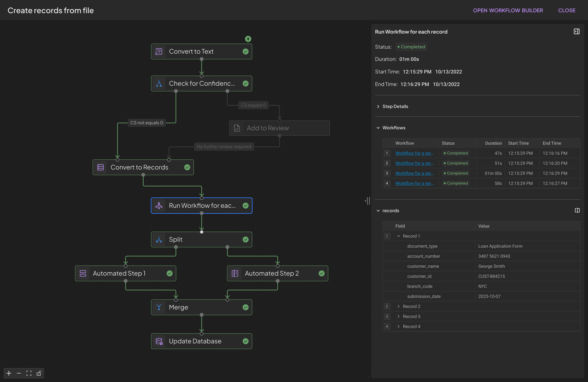Select the Convert to Records table icon
This screenshot has width=588, height=382.
coord(100,167)
